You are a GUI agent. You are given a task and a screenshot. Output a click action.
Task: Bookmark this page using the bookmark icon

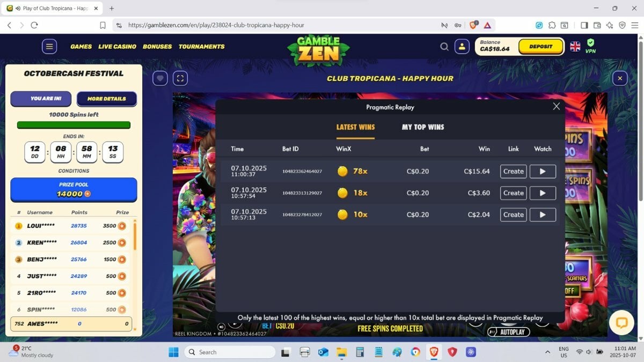(x=103, y=25)
